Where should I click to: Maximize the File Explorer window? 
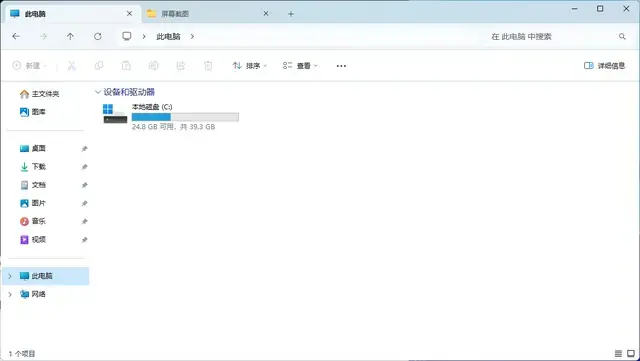coord(600,9)
